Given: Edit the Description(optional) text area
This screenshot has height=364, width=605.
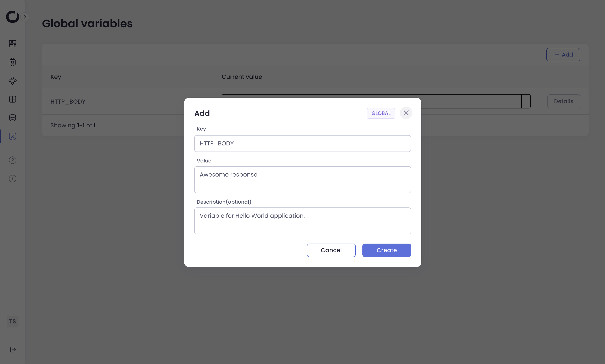Looking at the screenshot, I should (302, 221).
